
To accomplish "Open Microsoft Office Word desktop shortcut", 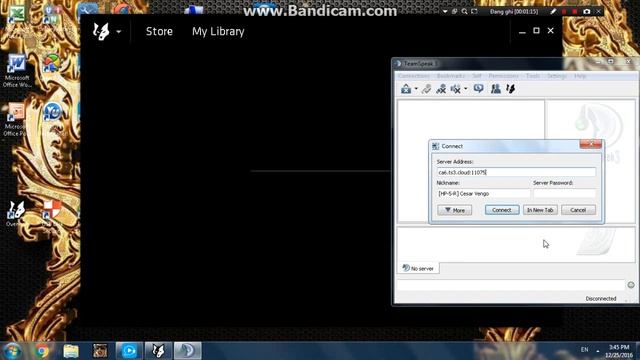I will [x=17, y=71].
